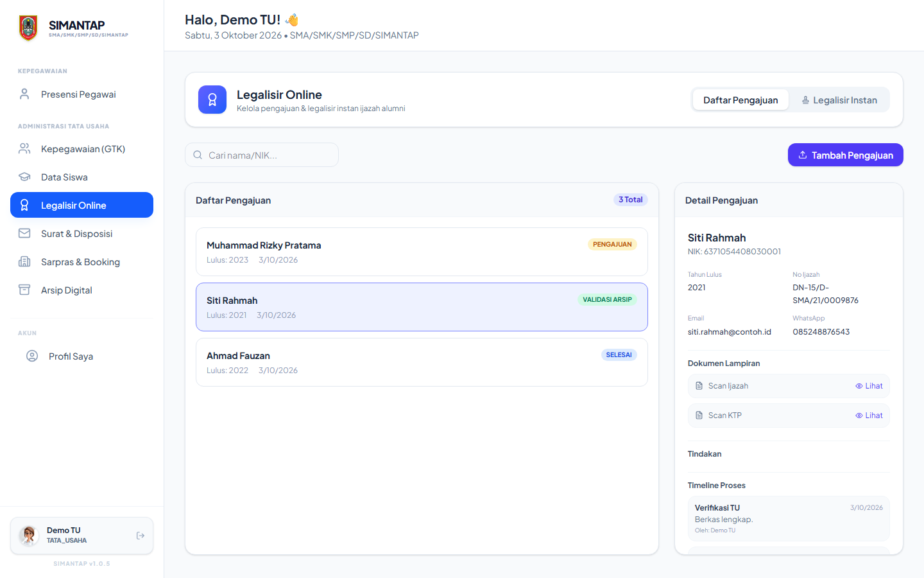
Task: Click the stamp icon on Legalisir Instan
Action: click(805, 100)
